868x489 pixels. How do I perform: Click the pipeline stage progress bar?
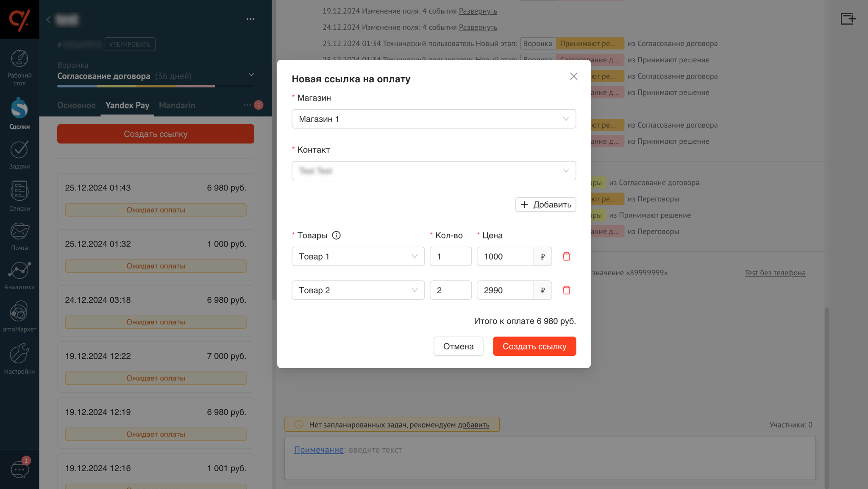(156, 86)
